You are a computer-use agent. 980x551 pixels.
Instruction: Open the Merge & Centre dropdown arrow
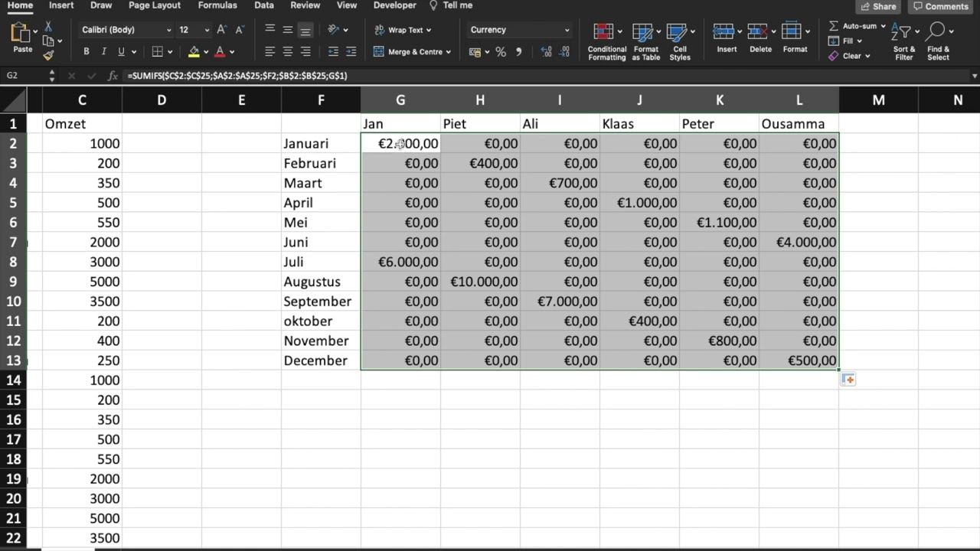coord(449,52)
